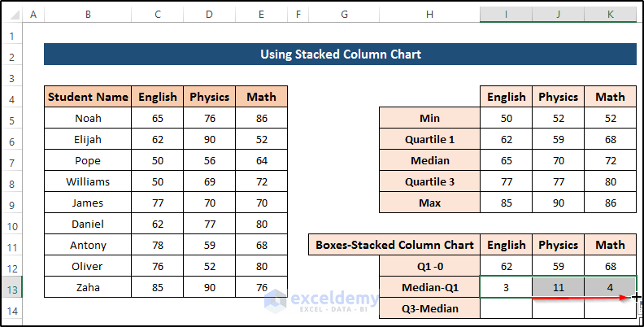Image resolution: width=644 pixels, height=327 pixels.
Task: Select row header 13
Action: [x=12, y=287]
